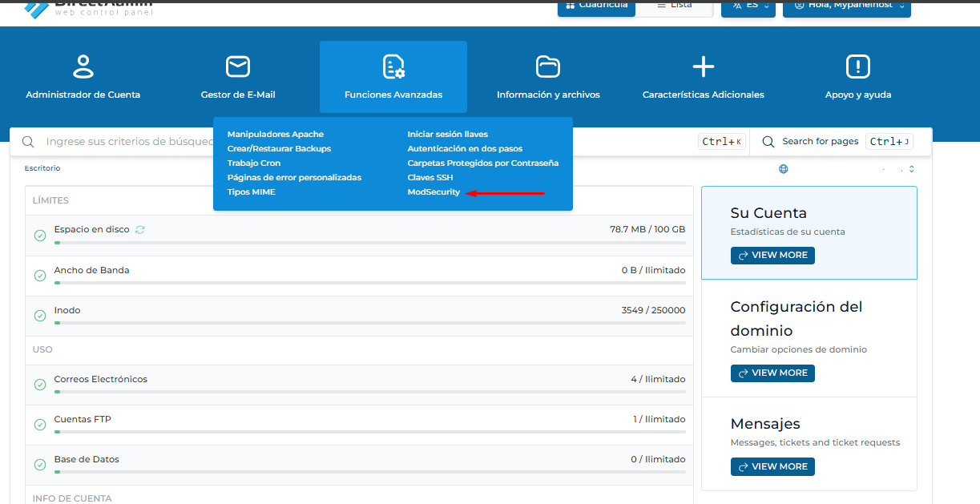Viewport: 980px width, 504px height.
Task: Click the globe icon for domain selection
Action: 784,169
